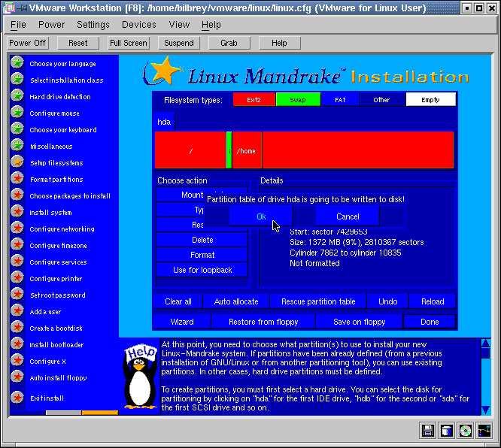
Task: Click the network adapter status icon
Action: pos(484,431)
